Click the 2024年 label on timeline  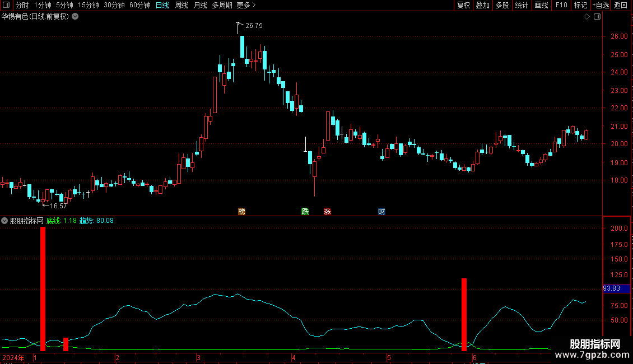pos(13,357)
